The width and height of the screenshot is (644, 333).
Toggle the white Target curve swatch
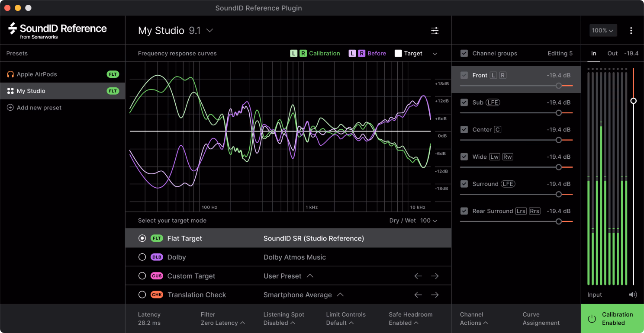[x=398, y=54]
